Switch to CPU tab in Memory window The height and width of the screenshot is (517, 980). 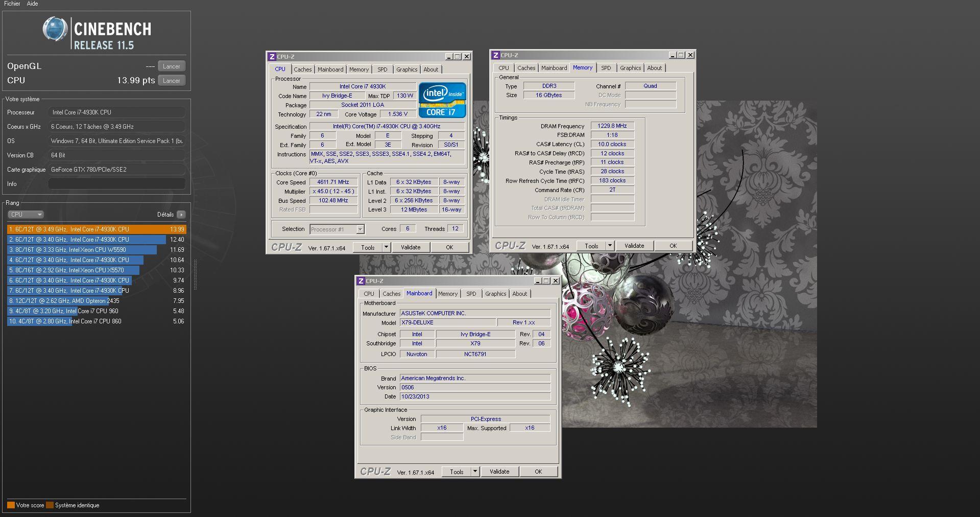(x=504, y=68)
